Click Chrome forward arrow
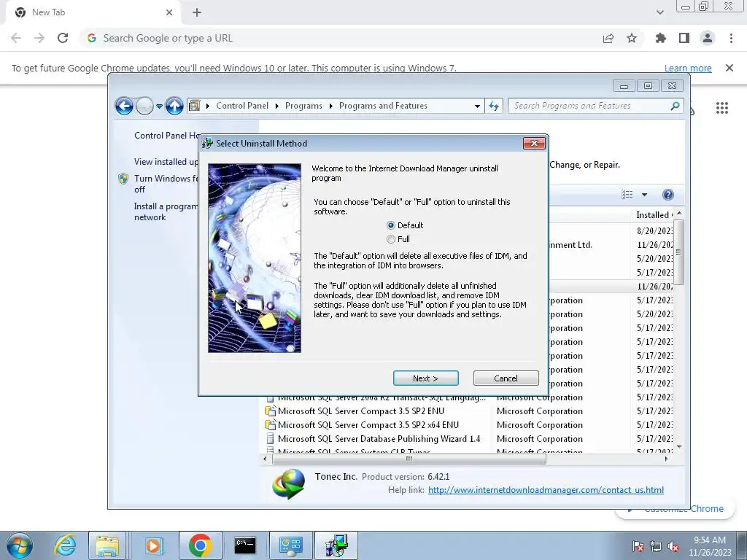747x560 pixels. coord(39,38)
